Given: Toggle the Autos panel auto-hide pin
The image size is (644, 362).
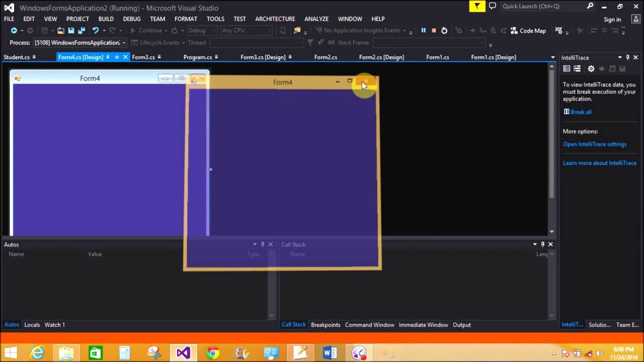Looking at the screenshot, I should [x=262, y=244].
